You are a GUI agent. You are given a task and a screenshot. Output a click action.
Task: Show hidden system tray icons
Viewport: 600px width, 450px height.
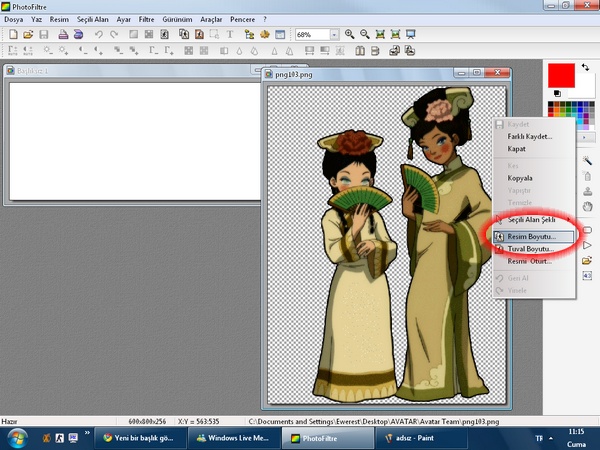[x=551, y=438]
